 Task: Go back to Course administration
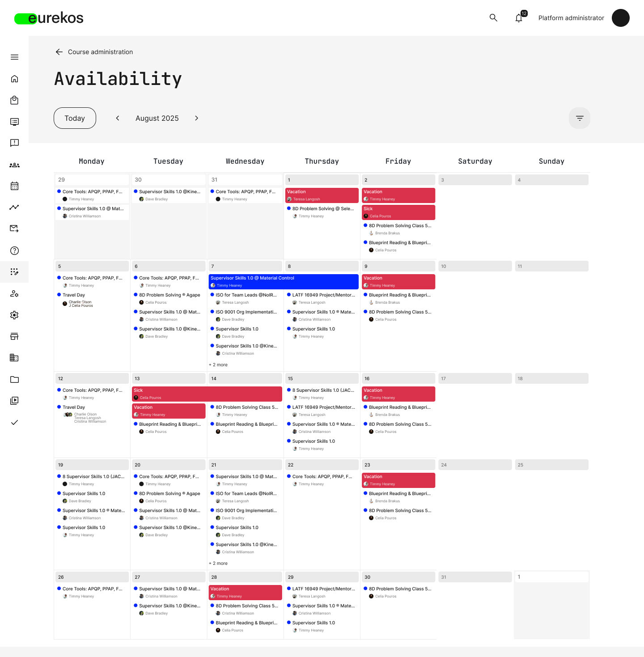pos(94,52)
